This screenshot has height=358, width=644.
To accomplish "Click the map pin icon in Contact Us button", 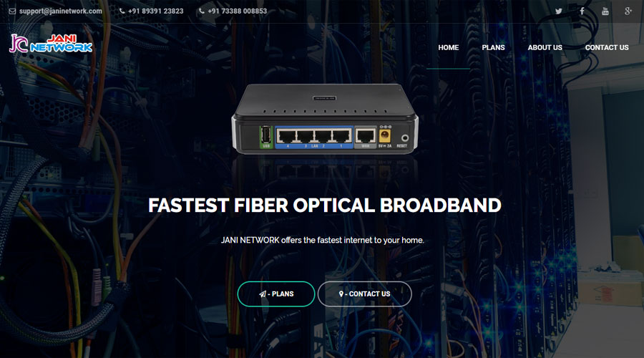I will 341,294.
